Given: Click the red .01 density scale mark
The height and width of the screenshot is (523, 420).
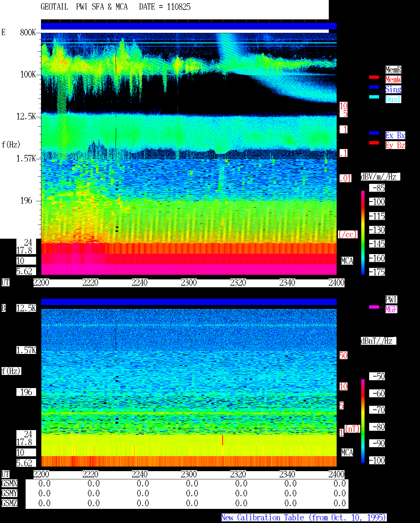Looking at the screenshot, I should (345, 179).
